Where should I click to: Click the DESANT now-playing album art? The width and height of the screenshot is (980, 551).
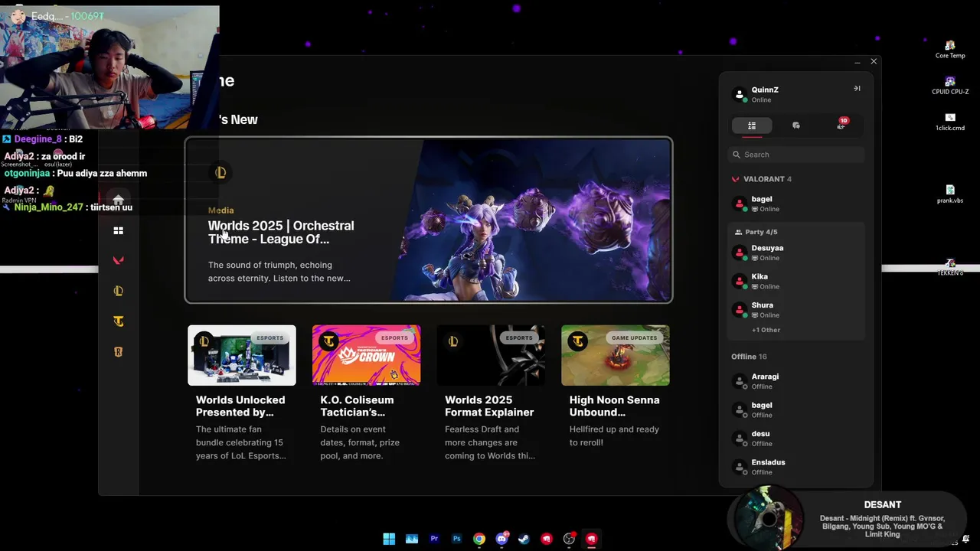point(768,518)
